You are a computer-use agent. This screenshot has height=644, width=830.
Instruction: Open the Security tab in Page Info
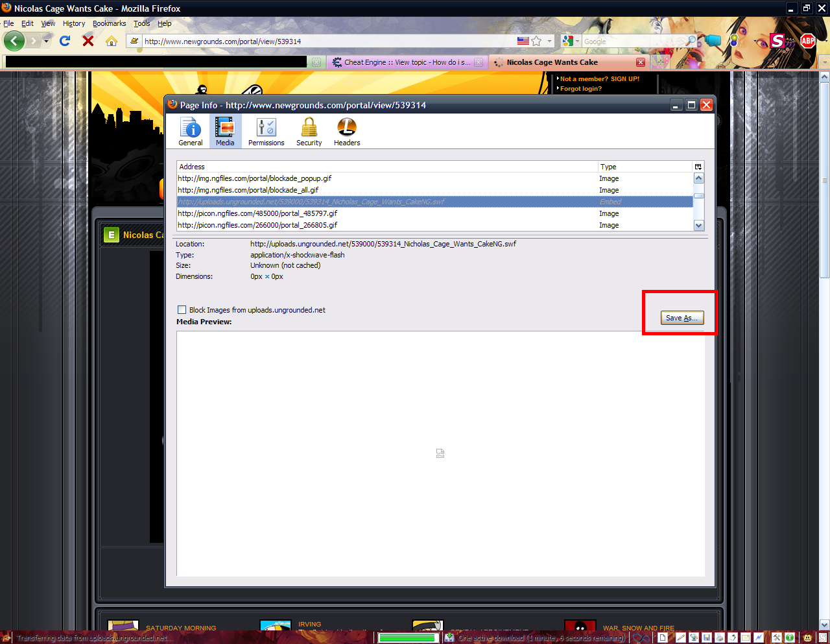point(309,132)
